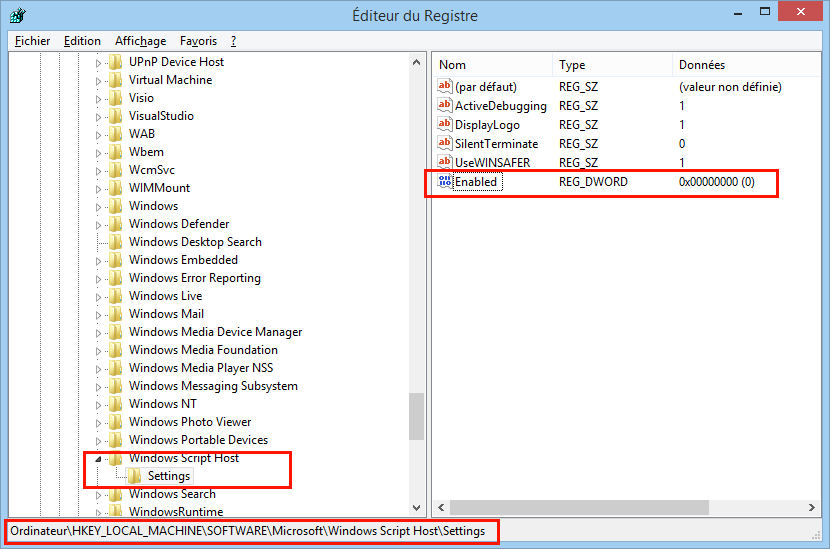Click the Windows Mail folder icon

(x=116, y=314)
